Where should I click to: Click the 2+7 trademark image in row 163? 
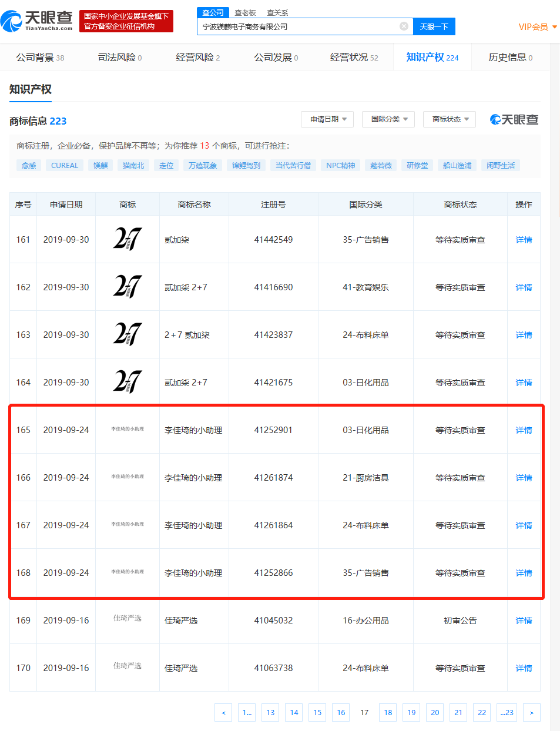(x=128, y=334)
